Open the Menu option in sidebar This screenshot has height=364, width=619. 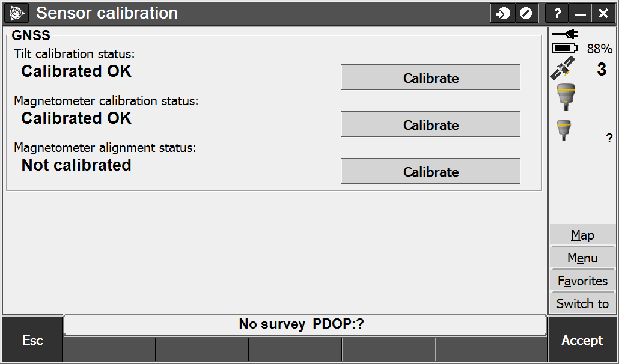point(582,258)
